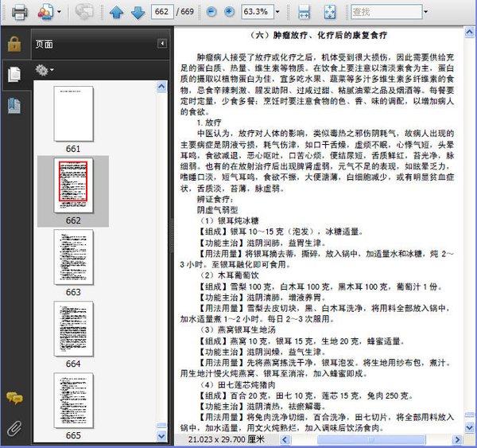Open the Pages panel gear options menu
Image resolution: width=477 pixels, height=448 pixels.
[x=45, y=70]
